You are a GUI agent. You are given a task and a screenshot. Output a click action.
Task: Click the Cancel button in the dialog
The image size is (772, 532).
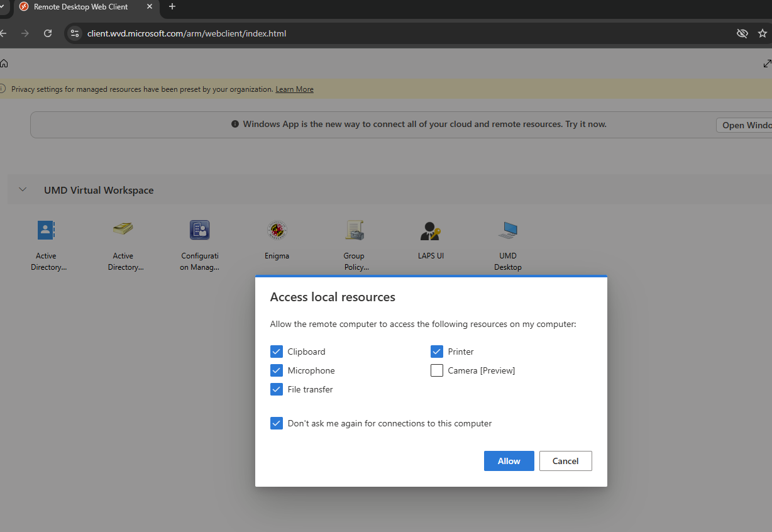click(x=565, y=461)
